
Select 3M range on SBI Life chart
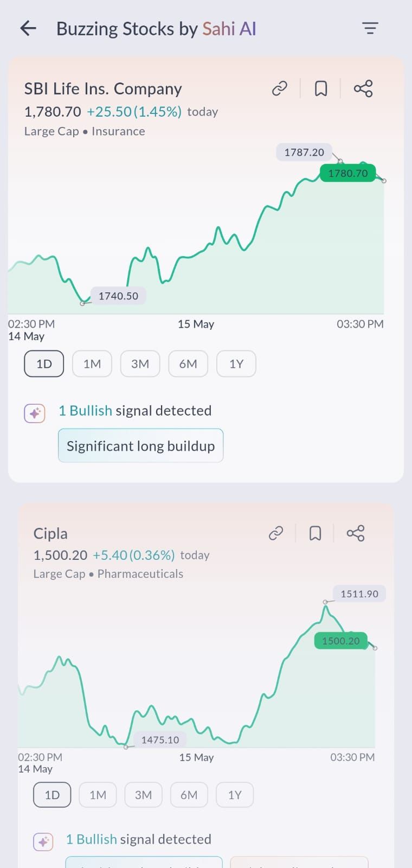click(140, 363)
